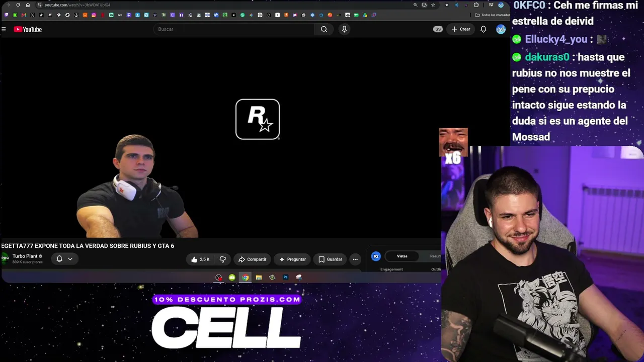644x362 pixels.
Task: Open Turbo Plant channel avatar
Action: (5, 258)
